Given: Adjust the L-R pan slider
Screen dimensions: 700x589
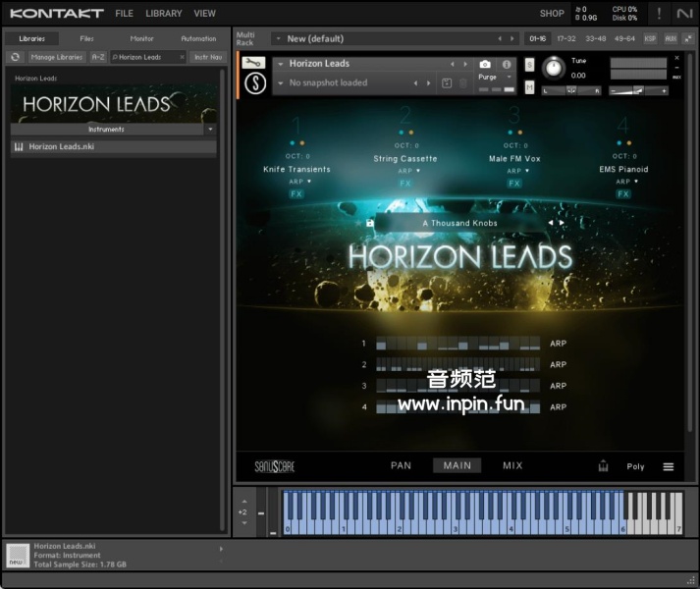Looking at the screenshot, I should point(571,91).
